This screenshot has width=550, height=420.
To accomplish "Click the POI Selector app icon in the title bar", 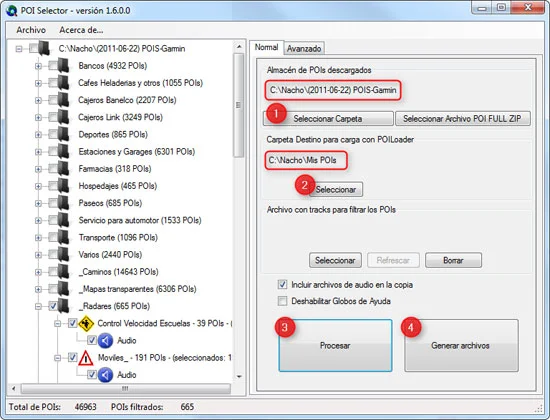I will [x=12, y=11].
